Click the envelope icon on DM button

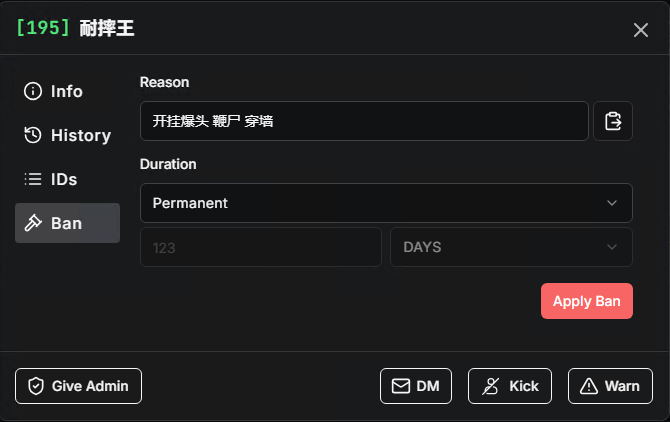(x=400, y=386)
